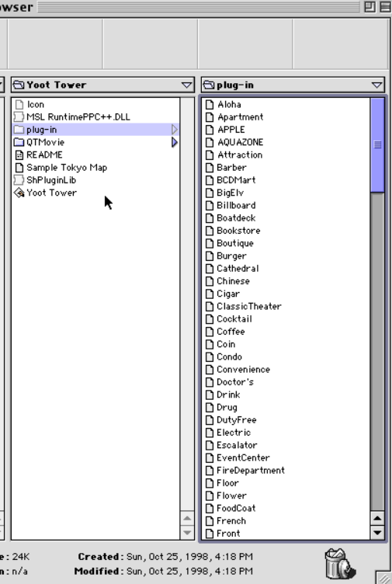The width and height of the screenshot is (392, 584).
Task: Click the Aloha plug-in file icon
Action: 210,104
